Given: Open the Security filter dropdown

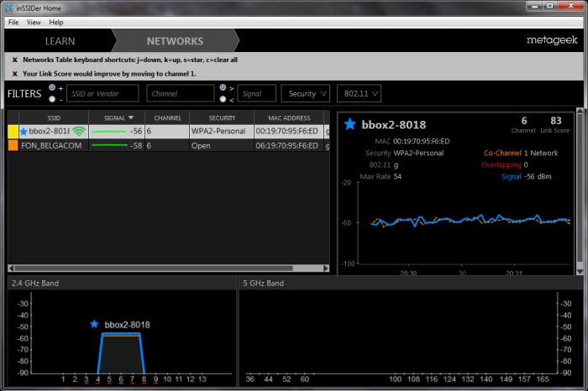Looking at the screenshot, I should coord(305,94).
